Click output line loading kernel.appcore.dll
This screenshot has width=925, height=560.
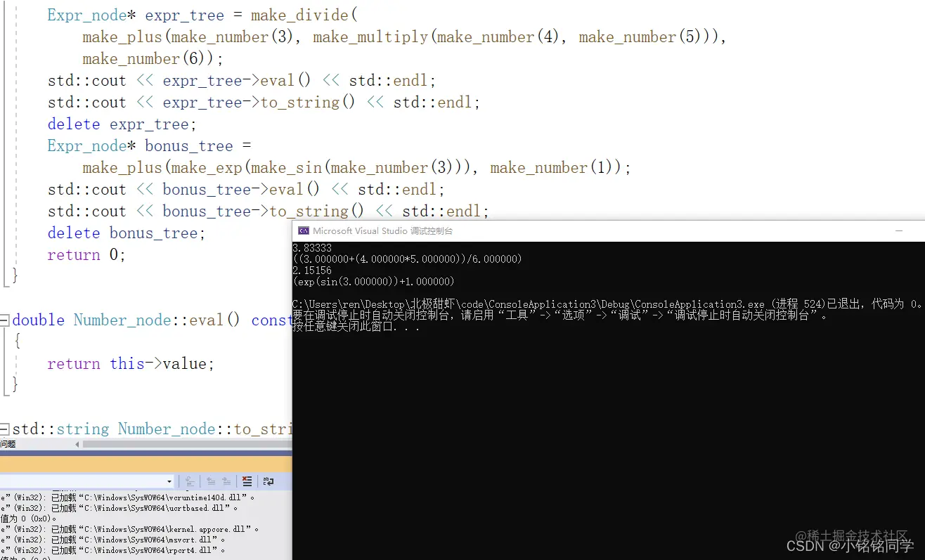129,529
